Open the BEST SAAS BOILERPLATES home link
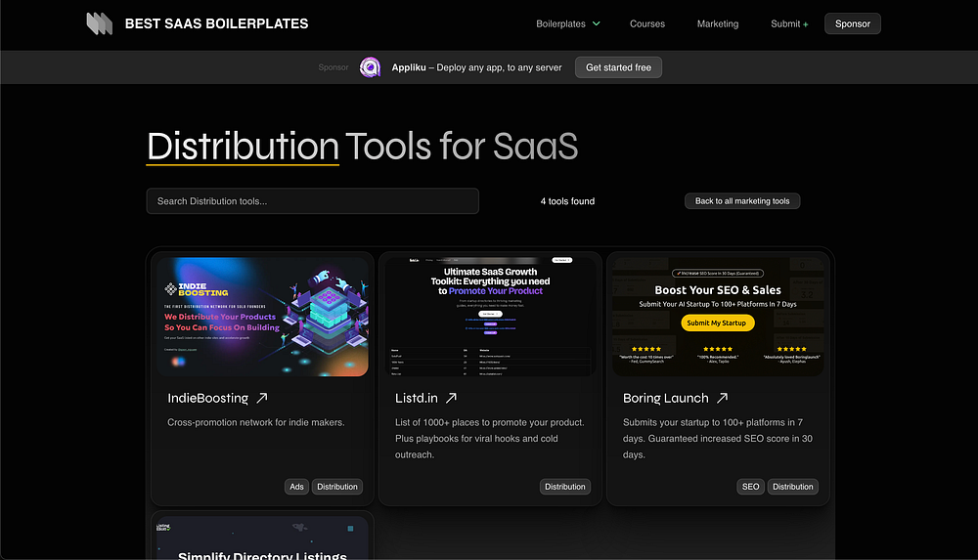 pos(216,23)
